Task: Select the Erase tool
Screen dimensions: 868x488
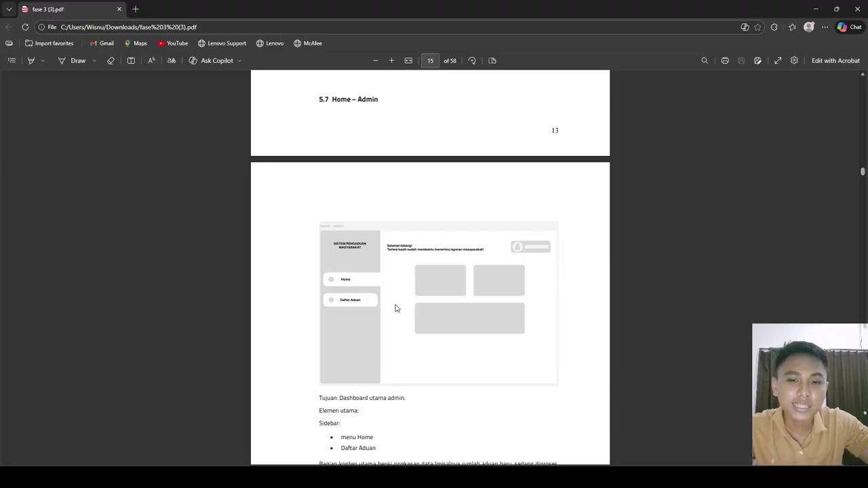Action: [x=111, y=60]
